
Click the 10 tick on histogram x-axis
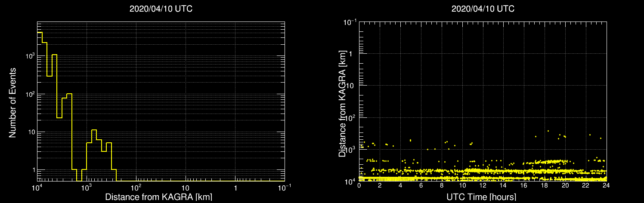tap(185, 188)
